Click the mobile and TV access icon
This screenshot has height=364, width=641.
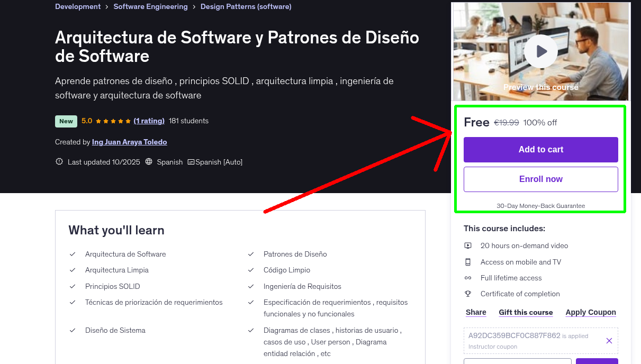468,261
